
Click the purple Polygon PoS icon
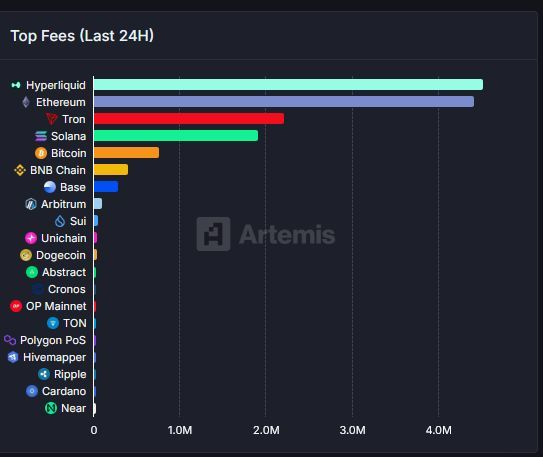[x=10, y=340]
